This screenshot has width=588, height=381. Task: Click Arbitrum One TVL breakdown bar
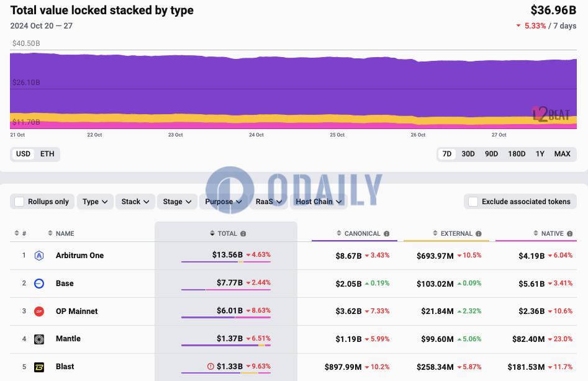226,262
